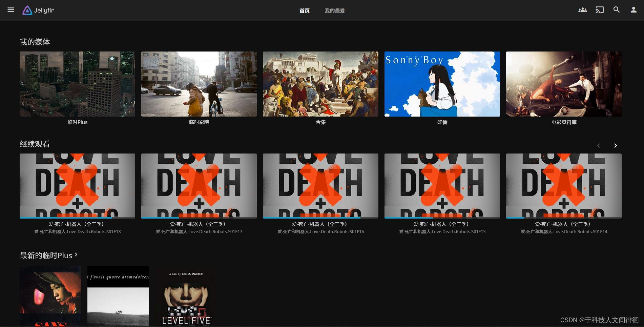Resume Love Death Robots S01E15 thumbnail
Screen dimensions: 644x327
[442, 186]
